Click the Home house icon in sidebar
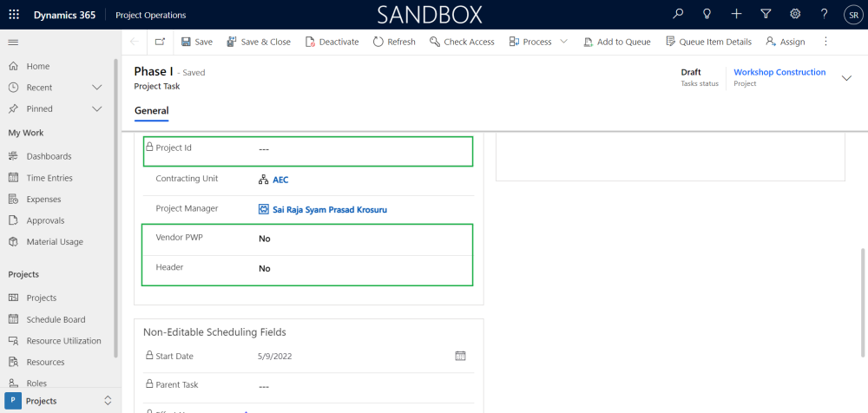Screen dimensions: 868x413 point(14,67)
